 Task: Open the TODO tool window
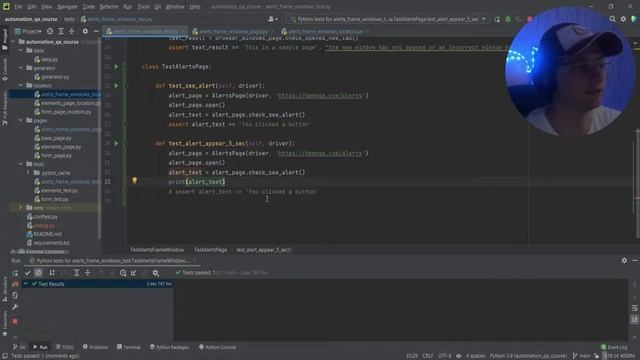pyautogui.click(x=64, y=347)
